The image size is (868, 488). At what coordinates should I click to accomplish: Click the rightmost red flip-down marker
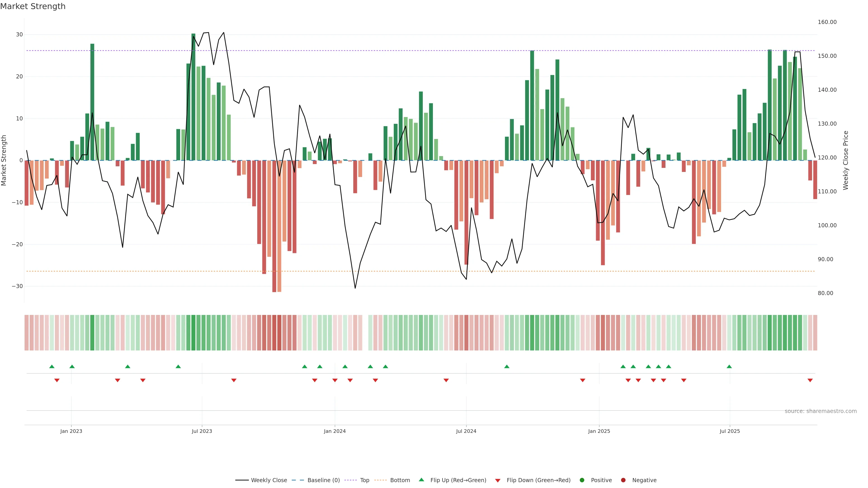coord(810,380)
